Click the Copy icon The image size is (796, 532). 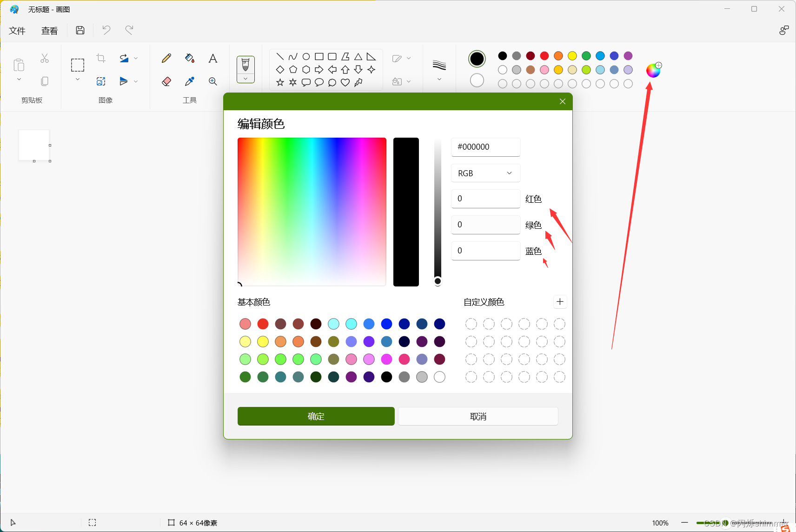click(45, 81)
